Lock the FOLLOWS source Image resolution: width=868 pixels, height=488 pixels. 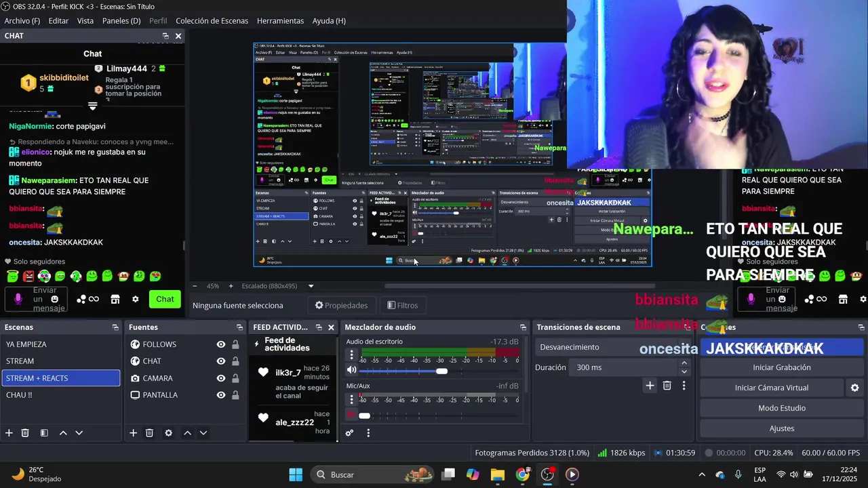pyautogui.click(x=235, y=344)
